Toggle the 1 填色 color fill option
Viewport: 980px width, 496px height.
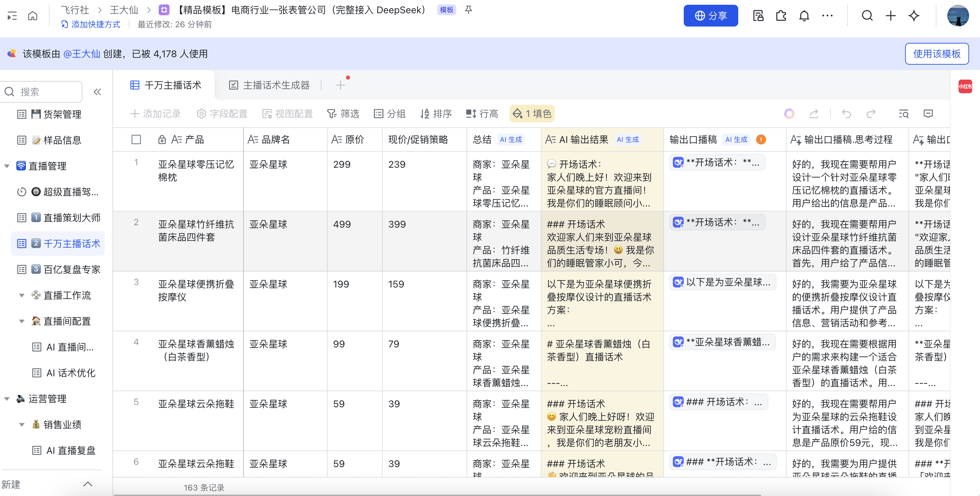tap(532, 114)
